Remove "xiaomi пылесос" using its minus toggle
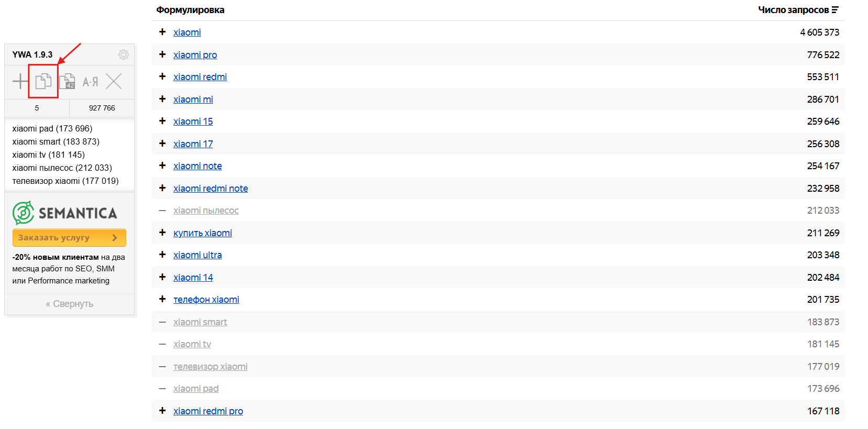This screenshot has height=429, width=868. [162, 211]
